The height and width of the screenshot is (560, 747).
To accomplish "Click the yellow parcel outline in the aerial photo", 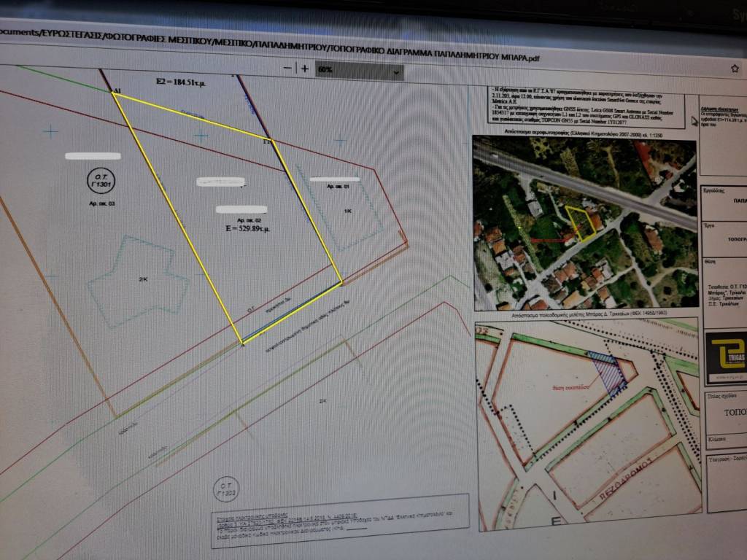I will 581,222.
